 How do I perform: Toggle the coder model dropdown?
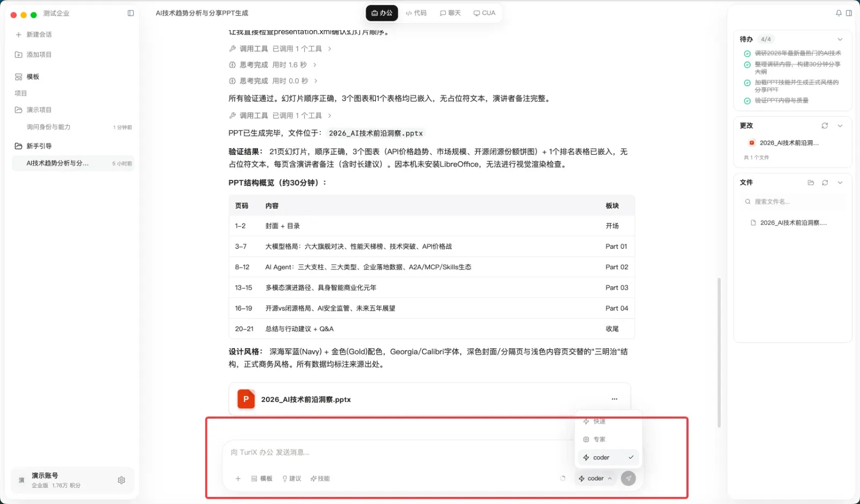(596, 479)
